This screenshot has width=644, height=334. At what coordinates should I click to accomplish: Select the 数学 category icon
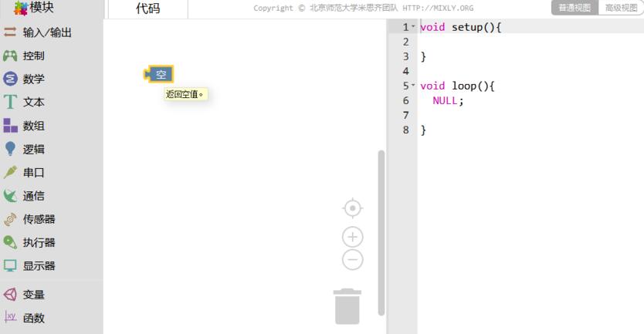(11, 79)
